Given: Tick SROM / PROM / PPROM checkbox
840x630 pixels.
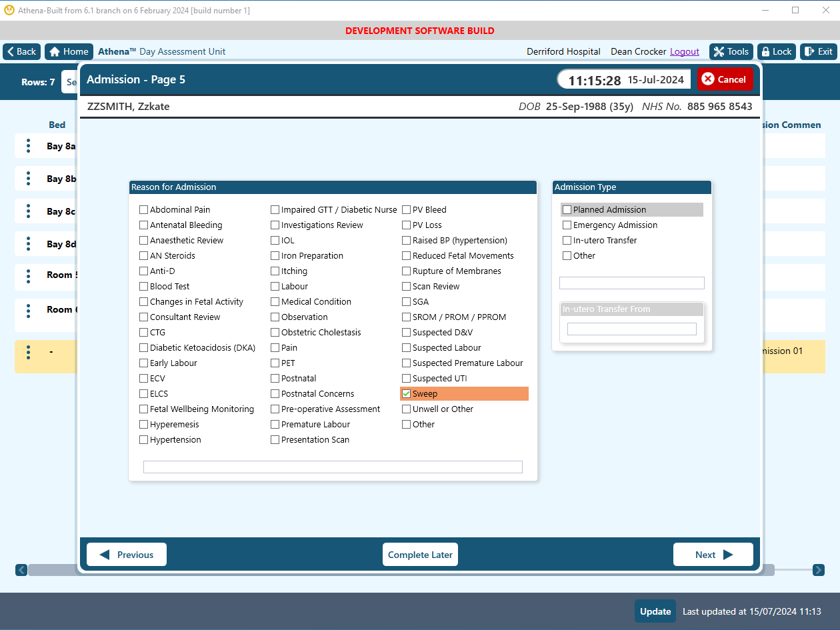Looking at the screenshot, I should coord(406,317).
